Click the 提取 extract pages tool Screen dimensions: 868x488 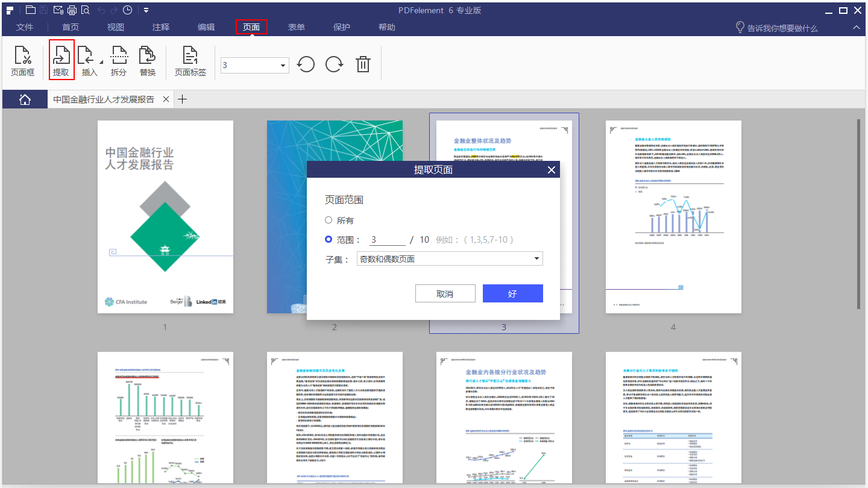tap(61, 60)
